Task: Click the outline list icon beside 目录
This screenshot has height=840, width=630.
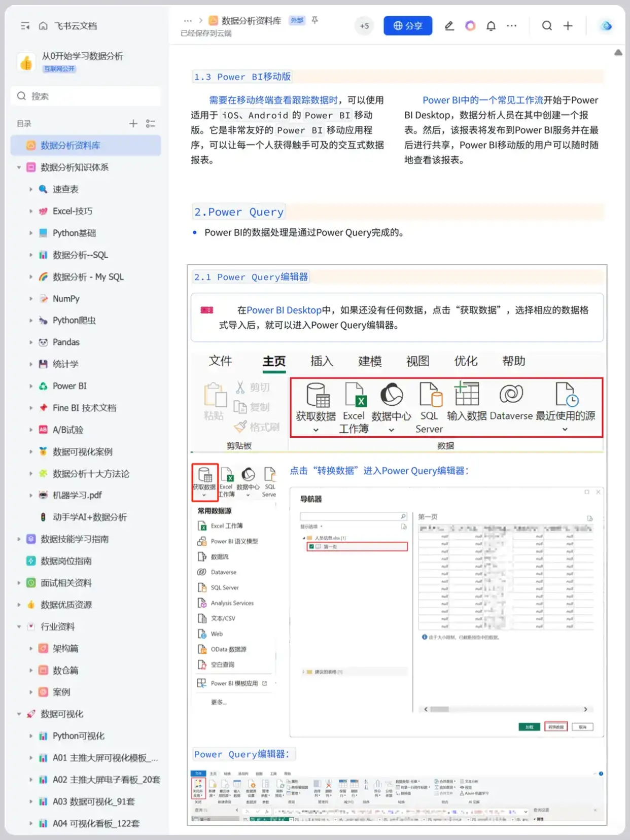Action: [x=150, y=123]
